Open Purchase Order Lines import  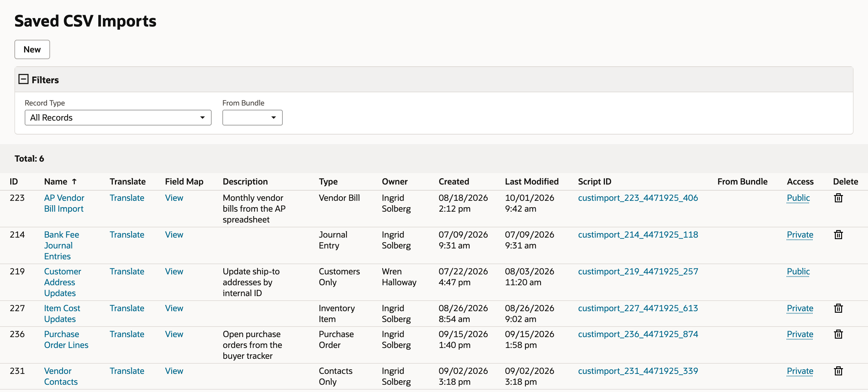point(66,340)
